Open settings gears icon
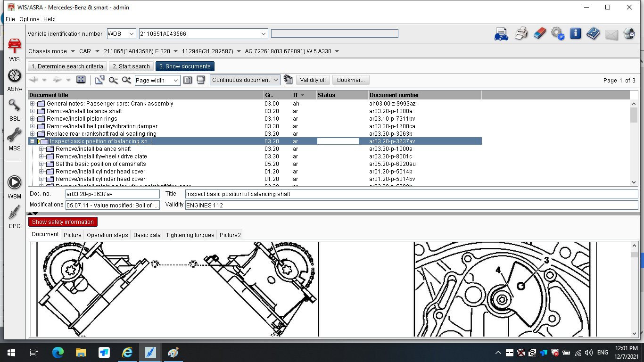 click(x=558, y=34)
